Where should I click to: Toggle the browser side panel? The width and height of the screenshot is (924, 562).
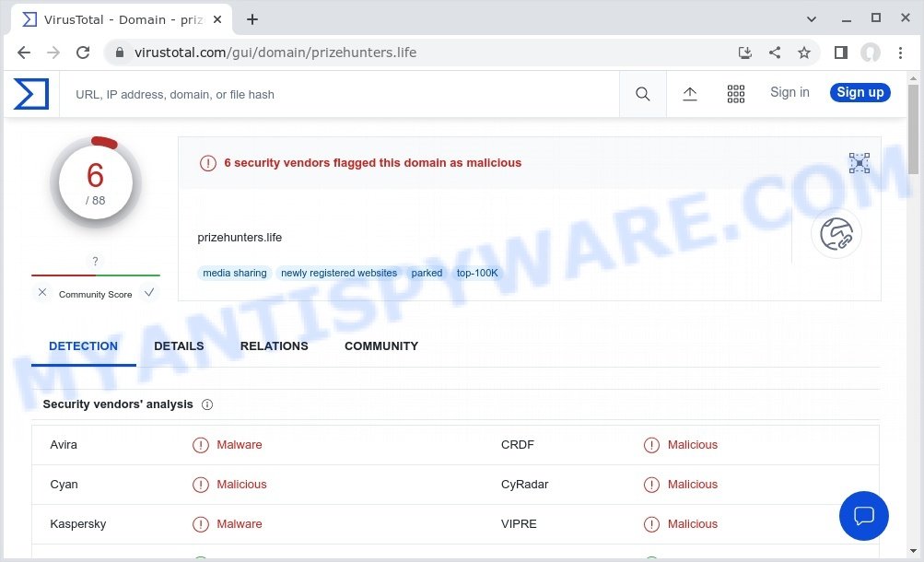point(841,53)
